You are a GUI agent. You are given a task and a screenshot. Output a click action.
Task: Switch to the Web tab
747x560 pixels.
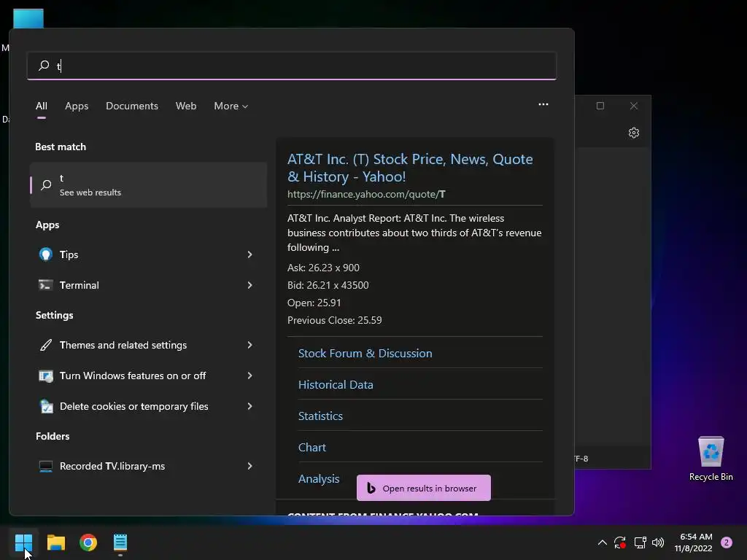pyautogui.click(x=186, y=106)
